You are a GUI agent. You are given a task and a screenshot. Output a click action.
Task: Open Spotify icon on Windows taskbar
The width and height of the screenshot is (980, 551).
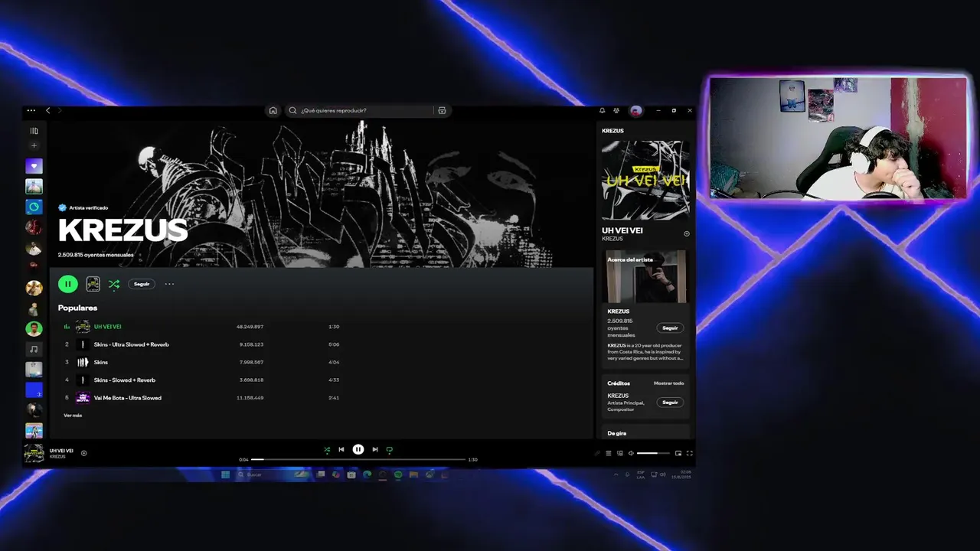(398, 474)
